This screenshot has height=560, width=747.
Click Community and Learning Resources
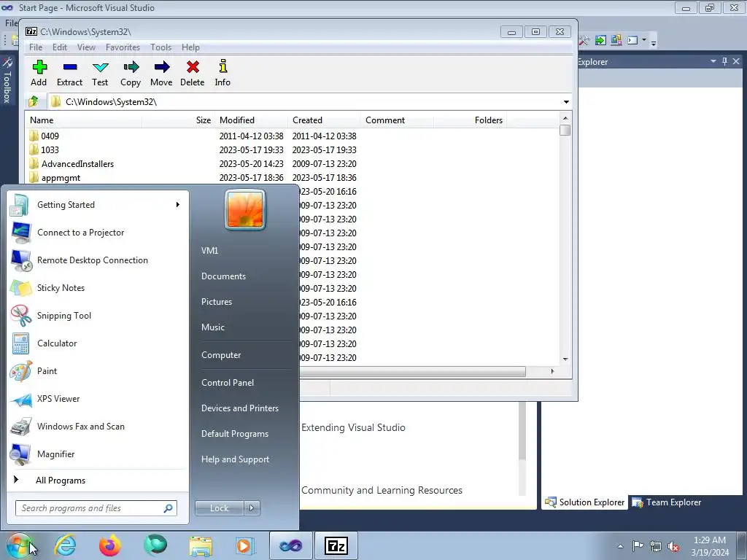tap(382, 491)
